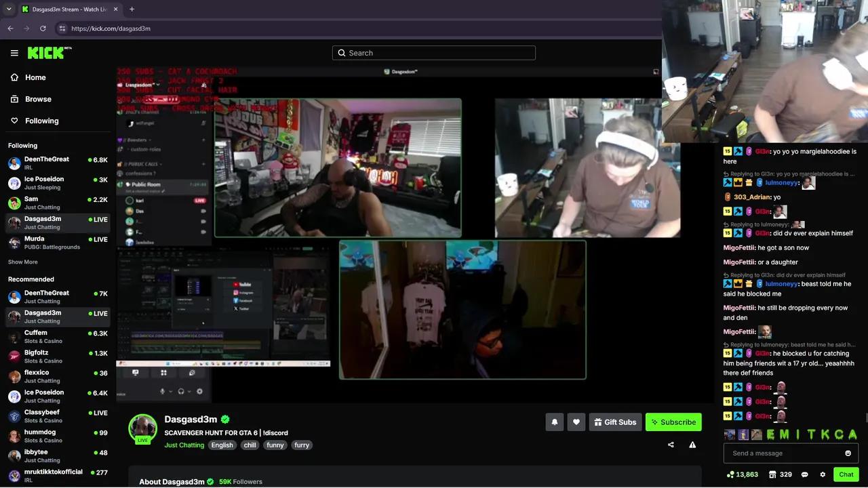Click the green letter E emote in the quick emote row
The width and height of the screenshot is (868, 488).
[x=772, y=434]
